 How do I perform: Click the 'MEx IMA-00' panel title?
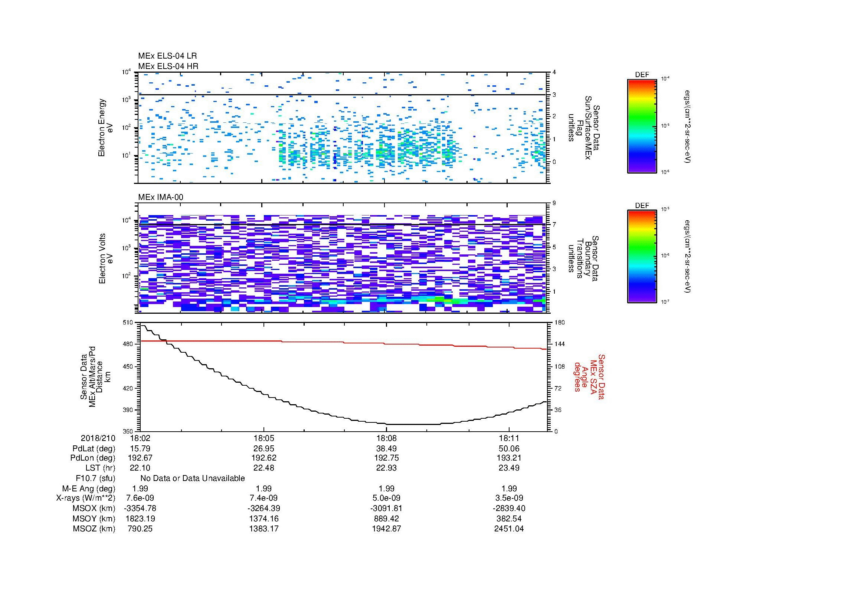(x=161, y=197)
